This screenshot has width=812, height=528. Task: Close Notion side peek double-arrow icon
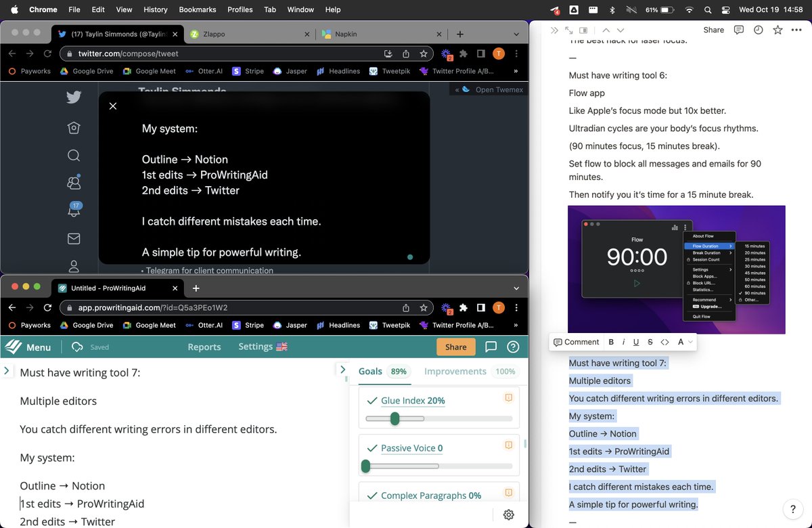(554, 30)
